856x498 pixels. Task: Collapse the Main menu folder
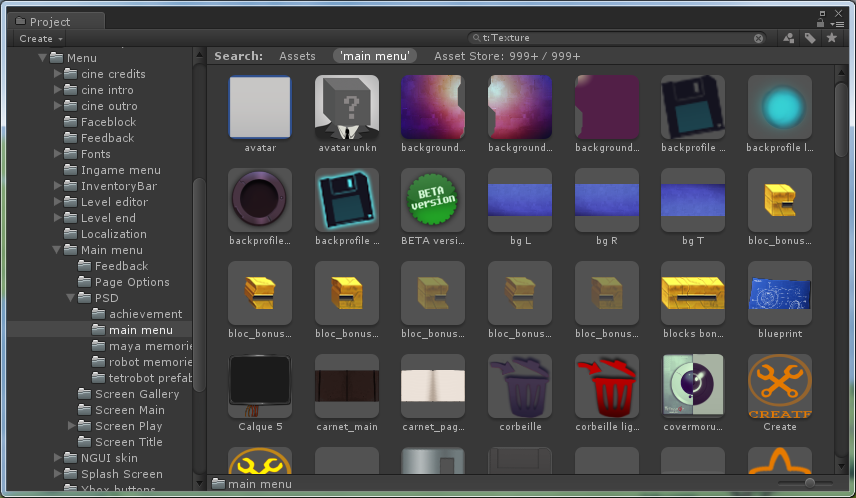(57, 250)
